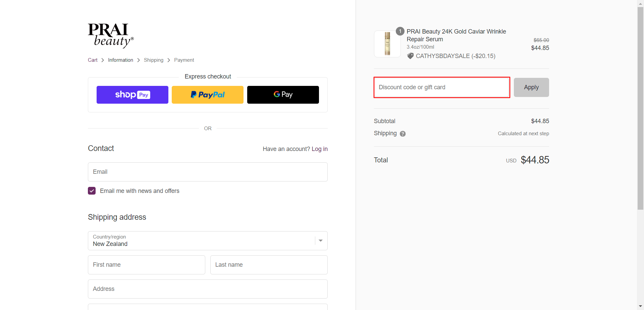Click the Address input field
Viewport: 644px width, 310px height.
(208, 289)
